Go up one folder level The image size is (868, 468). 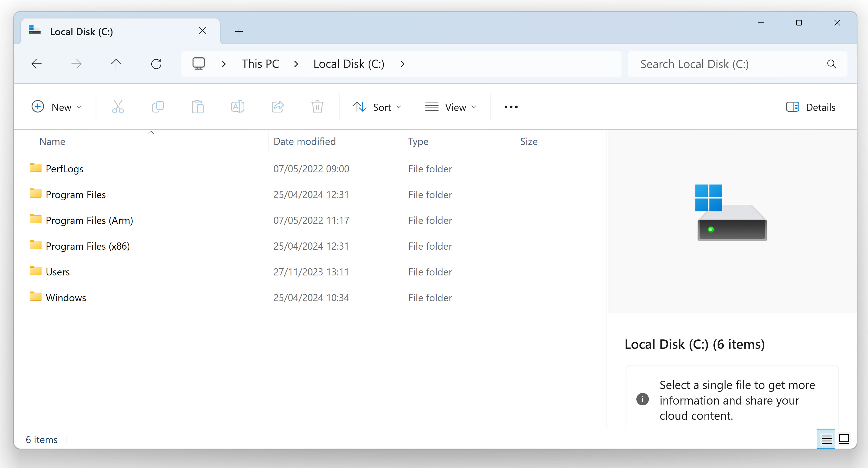[116, 64]
